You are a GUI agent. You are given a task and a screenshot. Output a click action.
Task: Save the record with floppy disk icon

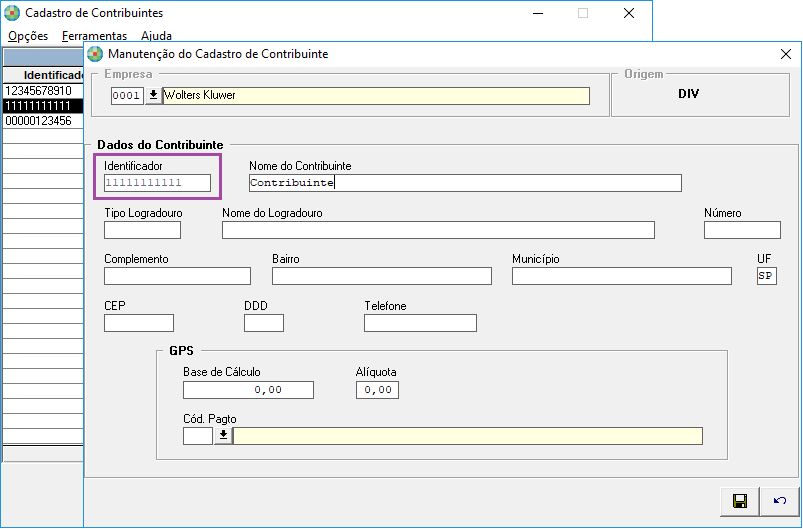[x=739, y=501]
